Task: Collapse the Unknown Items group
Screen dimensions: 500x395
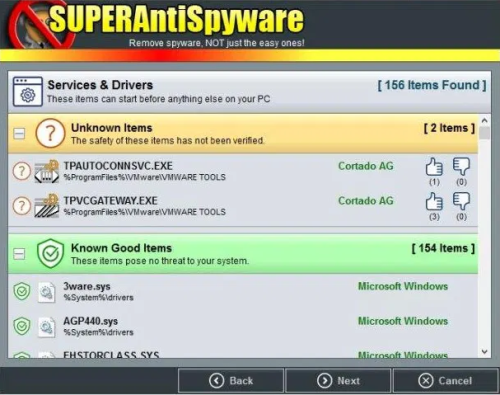Action: 19,134
